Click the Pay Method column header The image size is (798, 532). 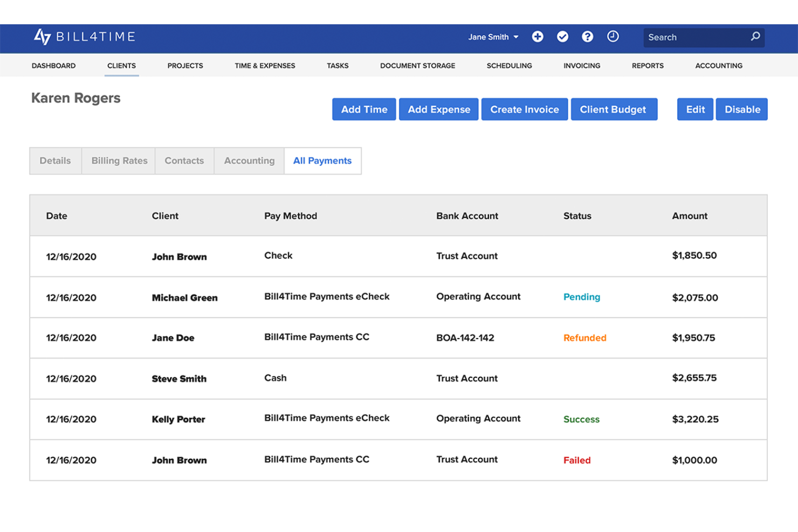tap(291, 216)
